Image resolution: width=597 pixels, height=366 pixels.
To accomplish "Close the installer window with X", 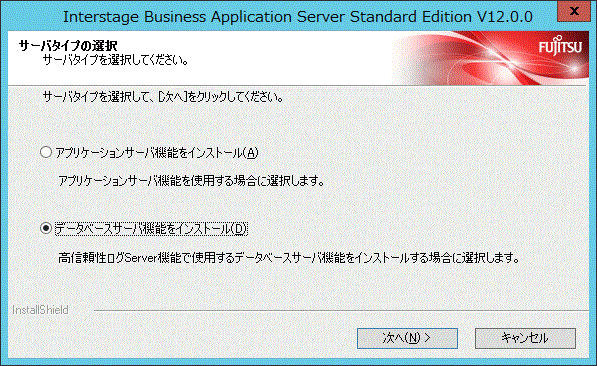I will [x=574, y=11].
